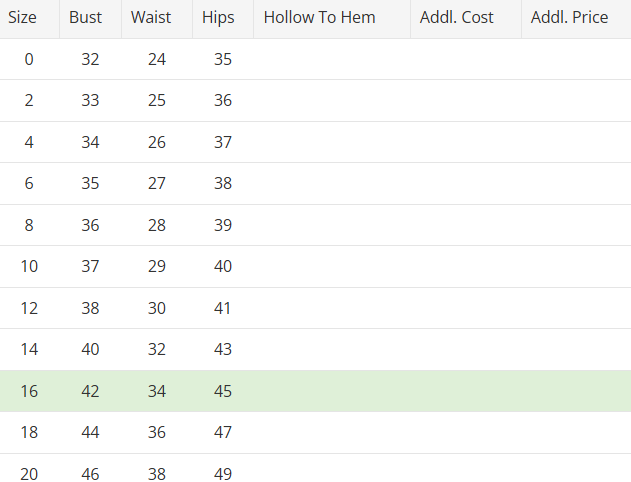Click hips value 49 in size 20 row
Screen dimensions: 631x482
coord(223,473)
